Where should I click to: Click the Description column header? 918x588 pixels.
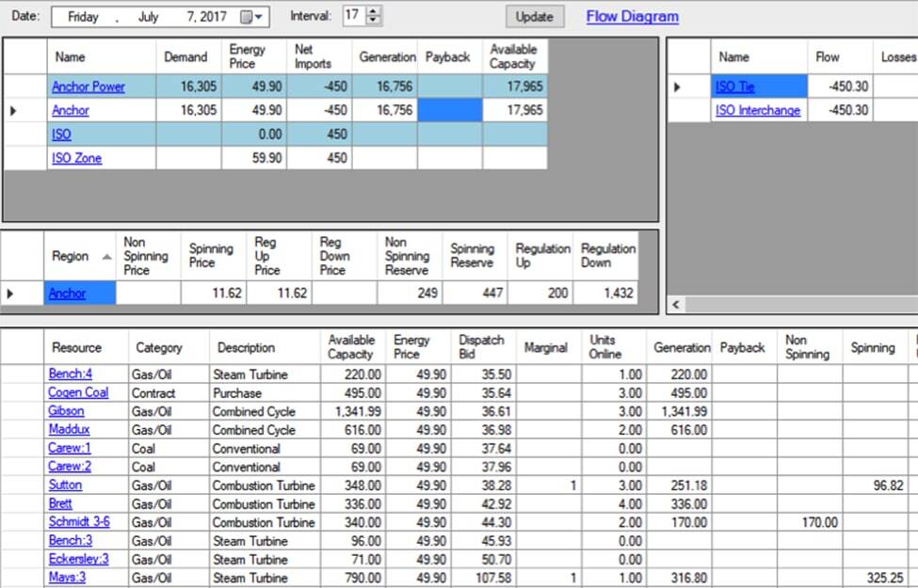coord(266,347)
